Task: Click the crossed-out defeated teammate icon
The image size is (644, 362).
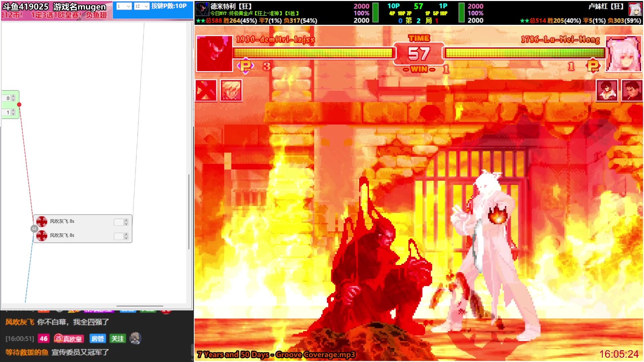Action: pos(206,90)
